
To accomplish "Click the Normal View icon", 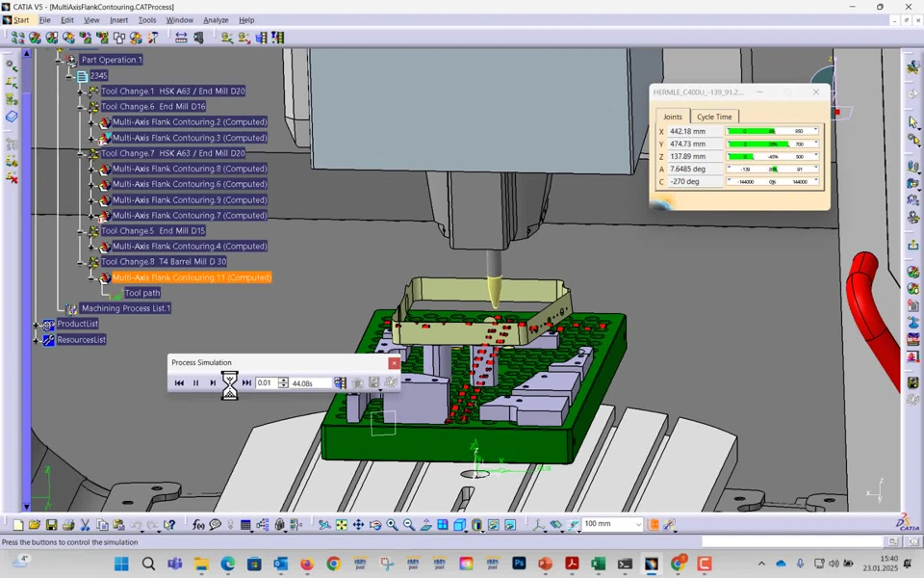I will point(425,524).
